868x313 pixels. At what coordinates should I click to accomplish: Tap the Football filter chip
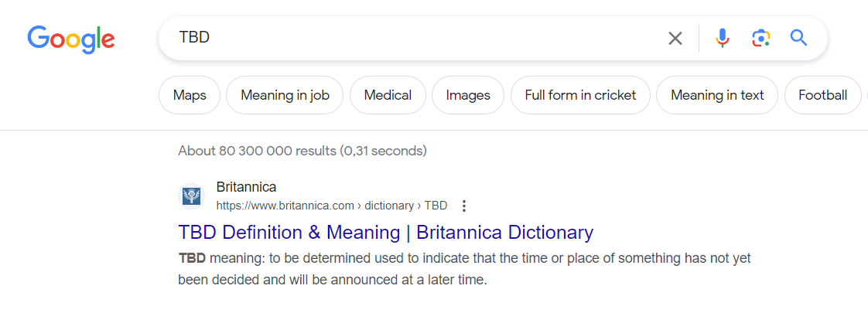click(x=822, y=95)
